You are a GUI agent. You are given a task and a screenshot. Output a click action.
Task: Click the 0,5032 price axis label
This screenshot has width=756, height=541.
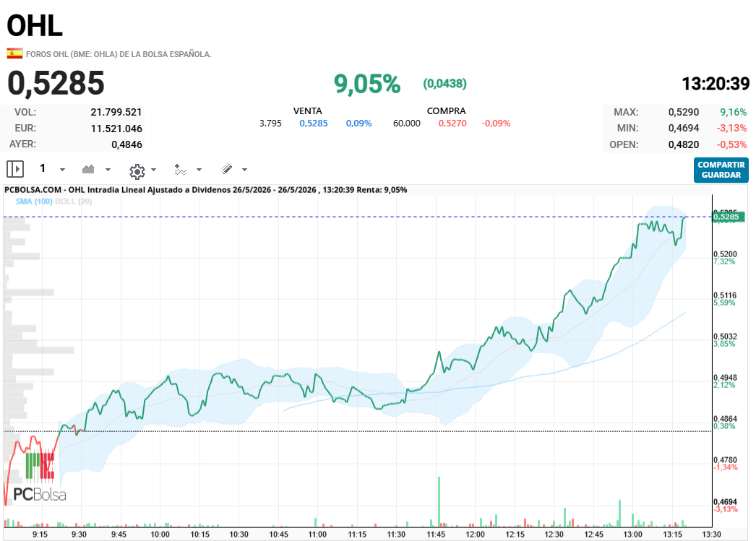click(x=725, y=337)
